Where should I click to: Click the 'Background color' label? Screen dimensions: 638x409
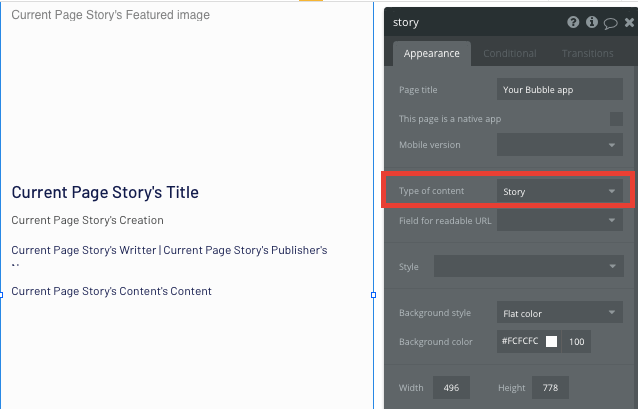[x=436, y=342]
